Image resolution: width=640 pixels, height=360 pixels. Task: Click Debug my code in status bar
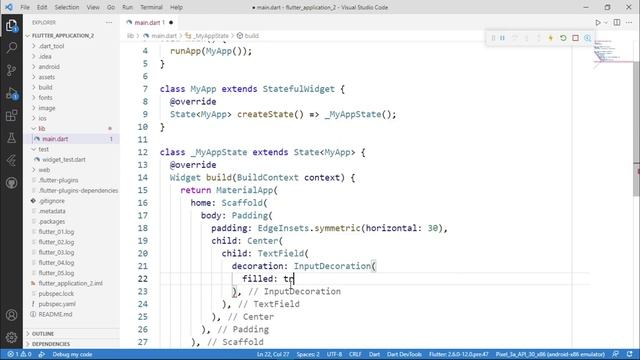pos(72,354)
